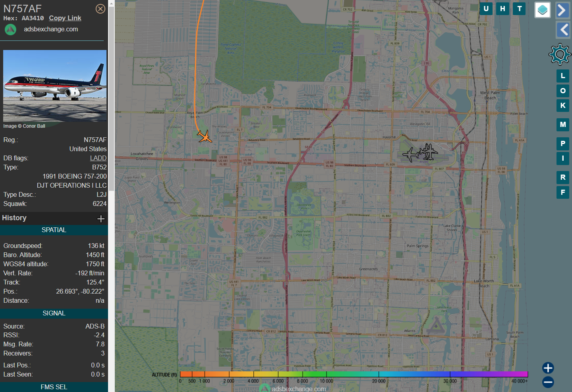Click the U map button
572x392 pixels.
[x=486, y=9]
